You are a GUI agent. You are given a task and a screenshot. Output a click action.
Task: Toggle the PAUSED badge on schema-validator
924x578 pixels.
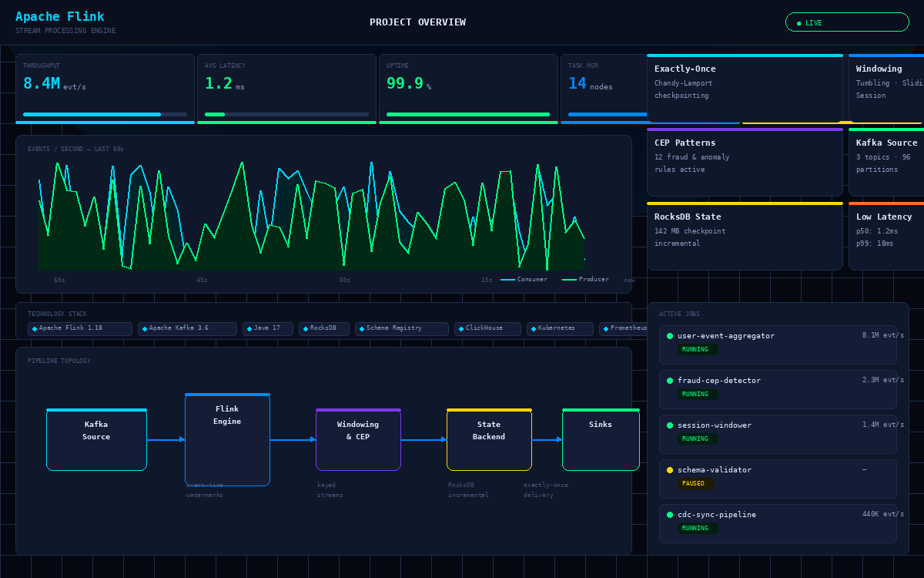tap(695, 483)
